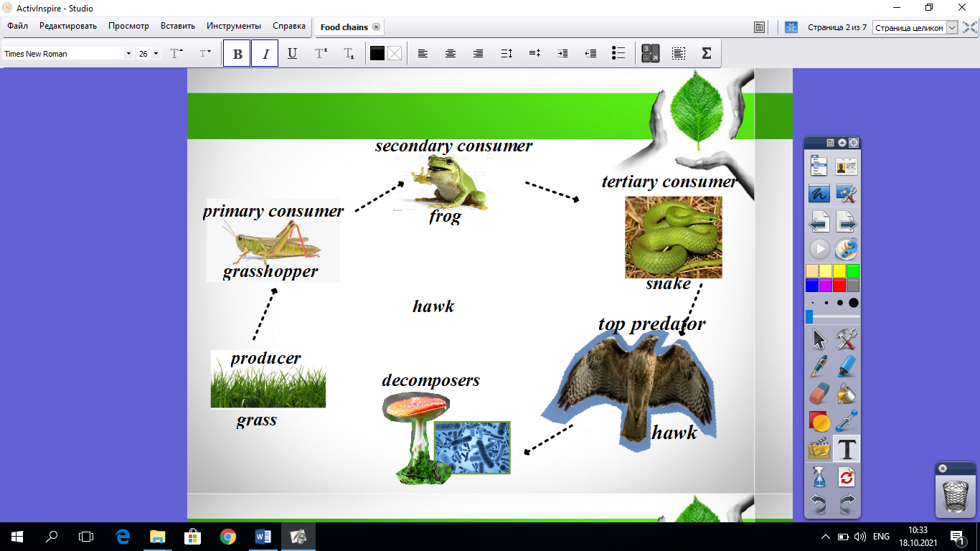This screenshot has width=980, height=551.
Task: Expand the font size 26 dropdown
Action: point(156,54)
